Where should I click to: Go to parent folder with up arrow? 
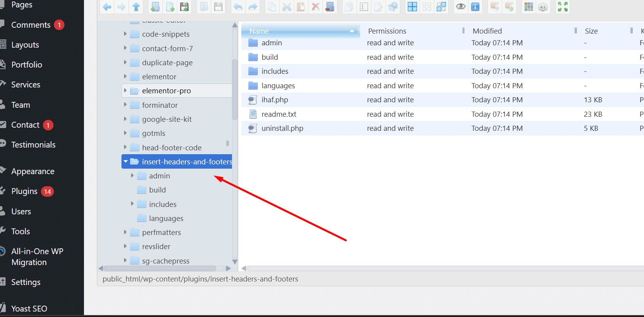[136, 7]
